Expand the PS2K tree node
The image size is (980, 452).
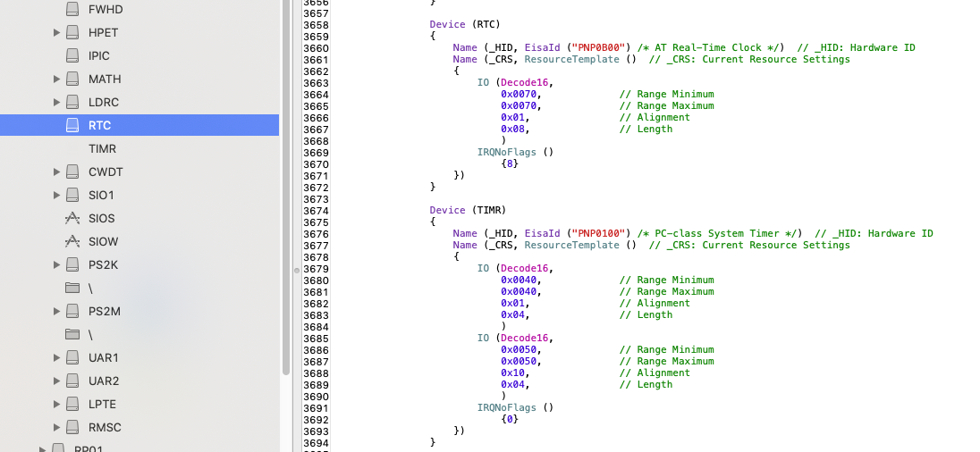(x=57, y=264)
